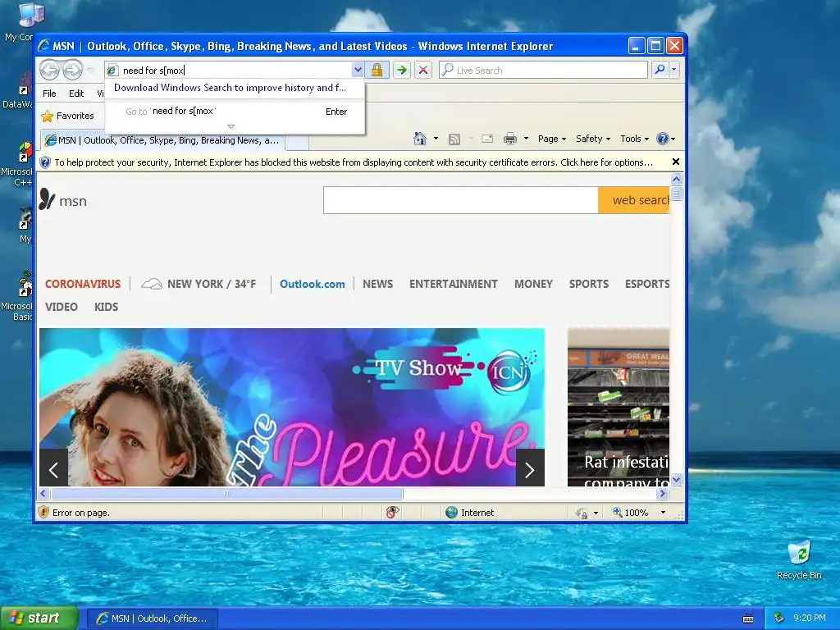Click the Read Mail envelope icon

pyautogui.click(x=487, y=139)
